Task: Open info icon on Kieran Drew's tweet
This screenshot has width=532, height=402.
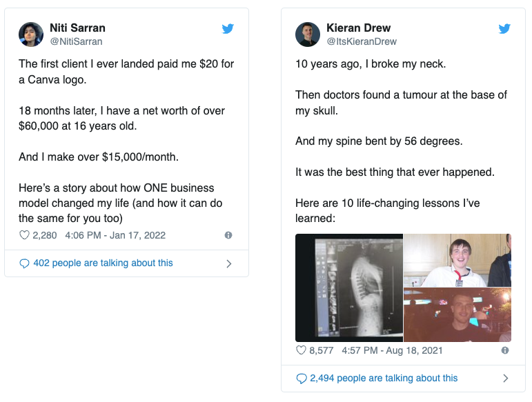Action: click(505, 350)
